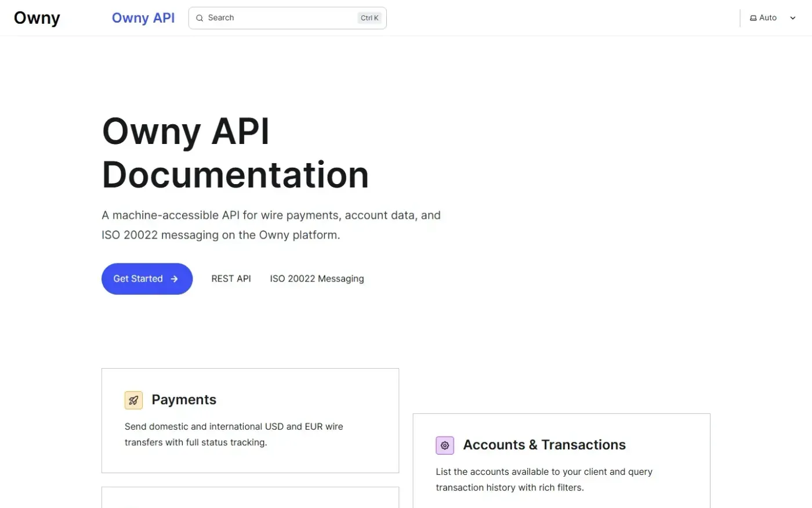This screenshot has height=508, width=812.
Task: Focus the Search input field
Action: tap(287, 18)
